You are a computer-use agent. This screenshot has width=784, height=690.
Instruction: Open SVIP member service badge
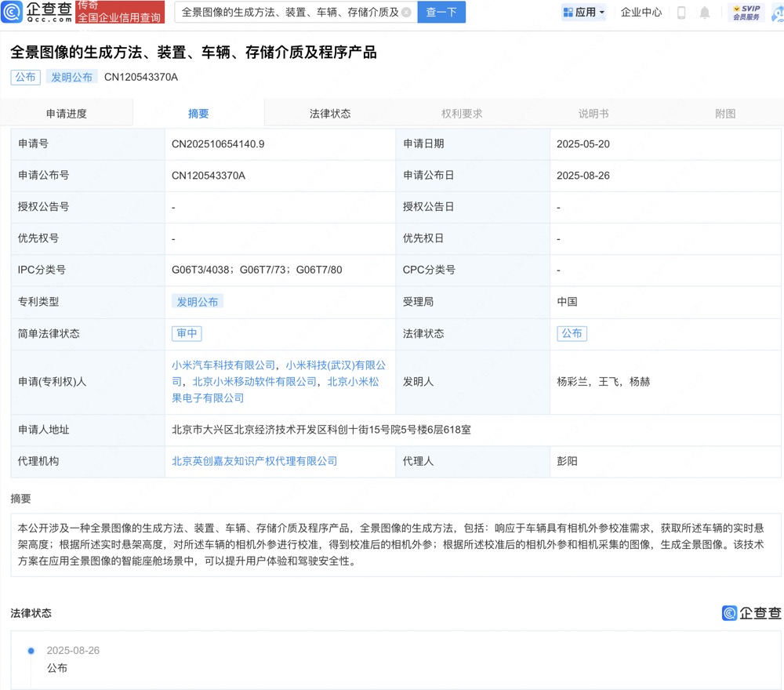746,13
